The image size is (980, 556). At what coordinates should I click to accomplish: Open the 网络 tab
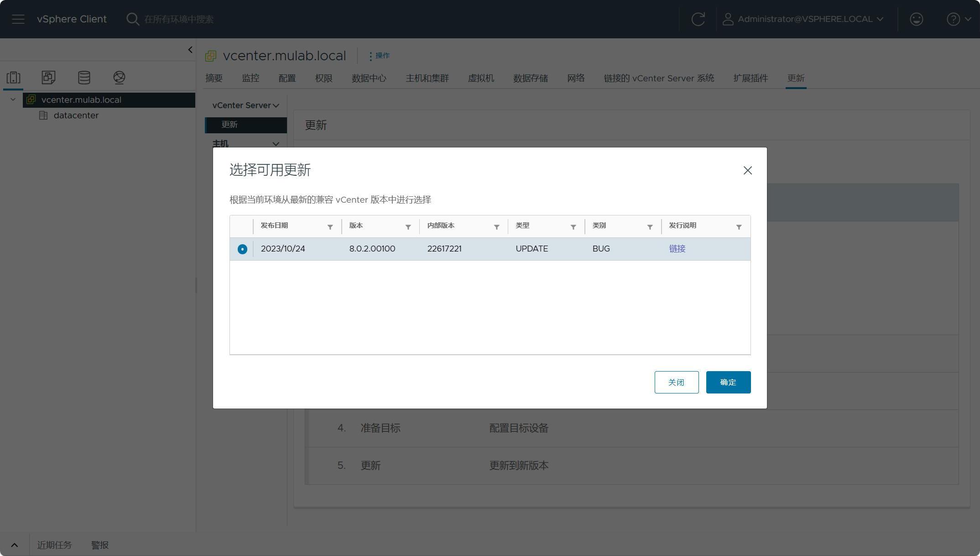tap(576, 78)
